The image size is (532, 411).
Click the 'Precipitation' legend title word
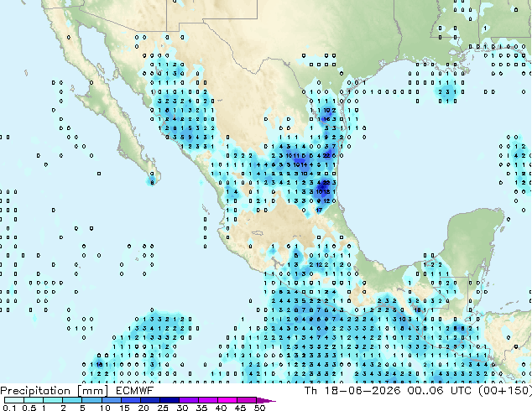[35, 391]
